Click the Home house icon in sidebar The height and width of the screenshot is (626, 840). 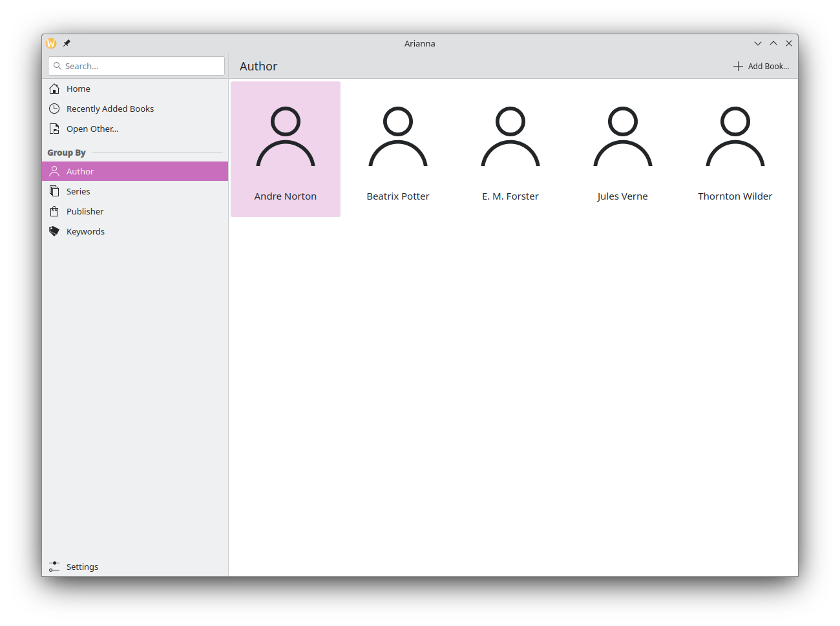54,89
